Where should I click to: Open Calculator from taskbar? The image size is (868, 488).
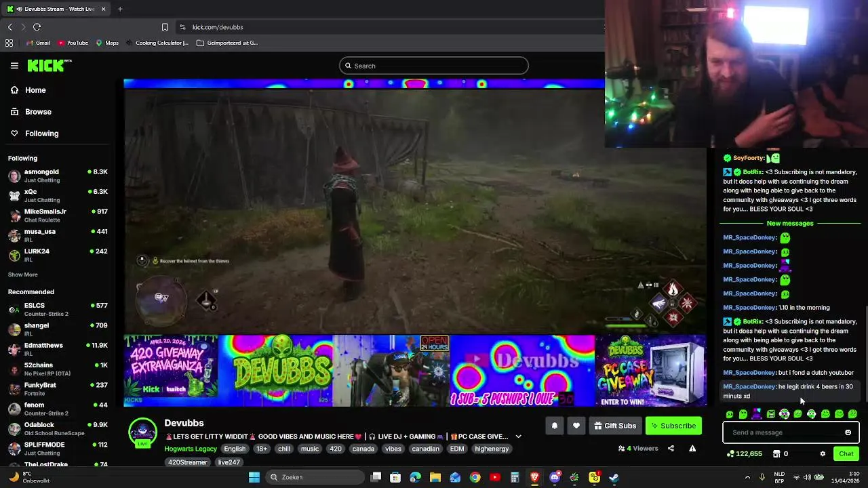(x=515, y=477)
